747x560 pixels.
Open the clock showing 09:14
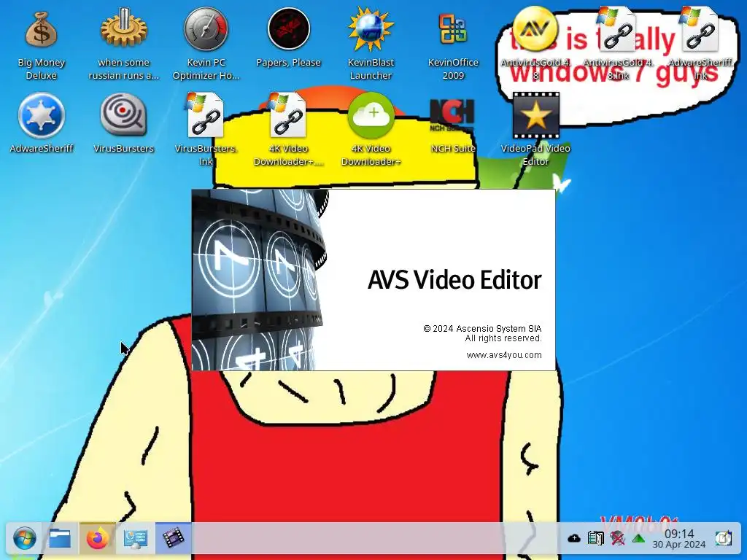click(679, 539)
